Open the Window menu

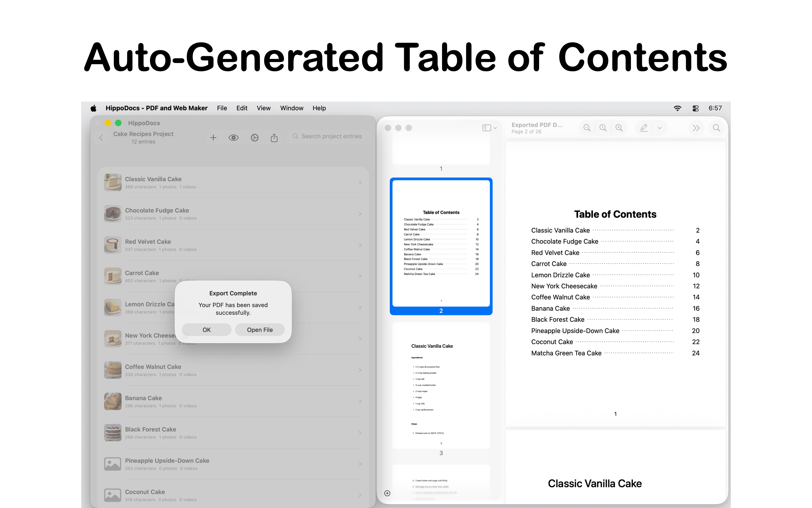click(292, 108)
